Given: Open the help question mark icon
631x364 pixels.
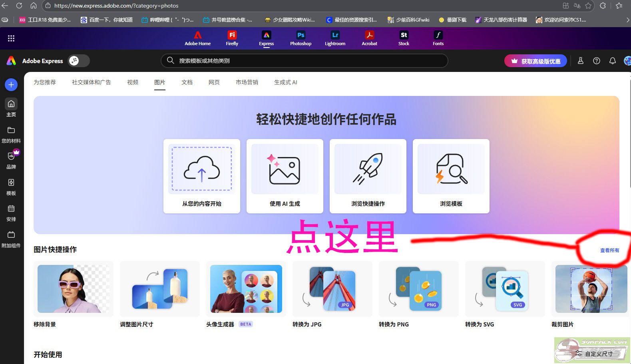Looking at the screenshot, I should point(596,61).
